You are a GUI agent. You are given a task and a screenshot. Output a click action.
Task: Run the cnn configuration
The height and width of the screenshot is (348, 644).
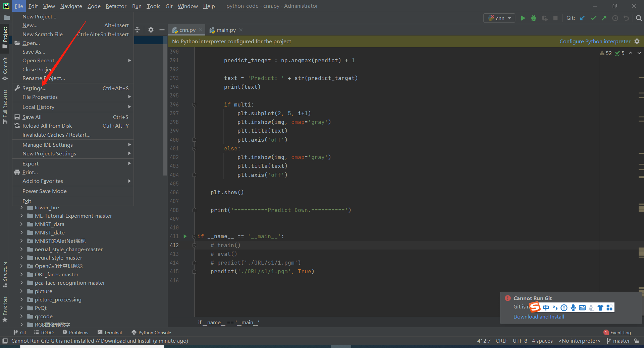point(523,18)
